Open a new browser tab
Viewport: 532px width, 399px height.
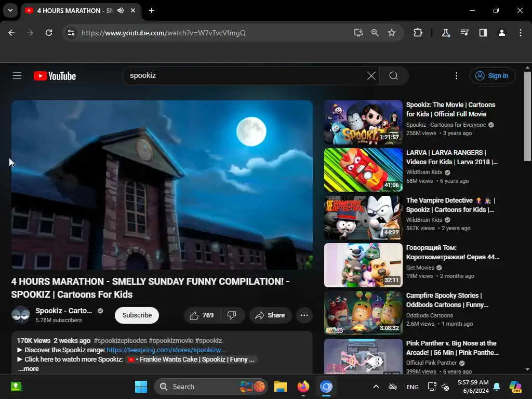(152, 10)
